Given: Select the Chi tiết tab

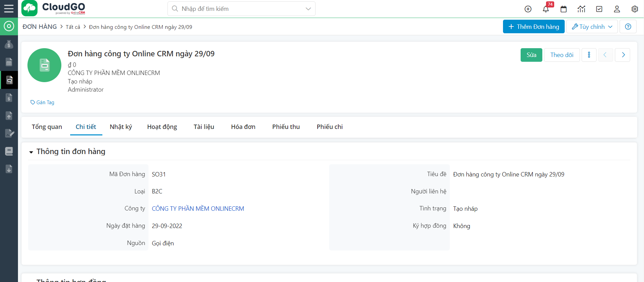Looking at the screenshot, I should [86, 127].
